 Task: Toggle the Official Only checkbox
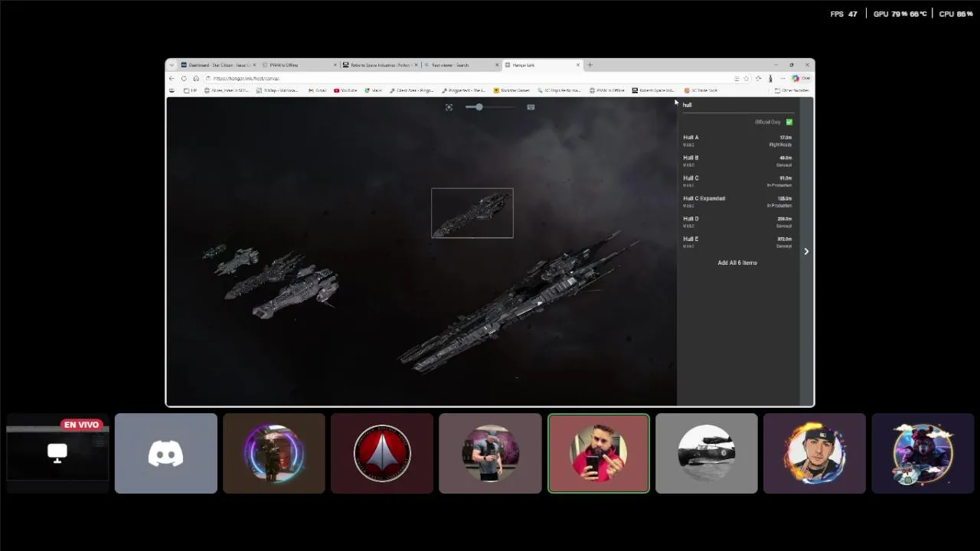[789, 122]
